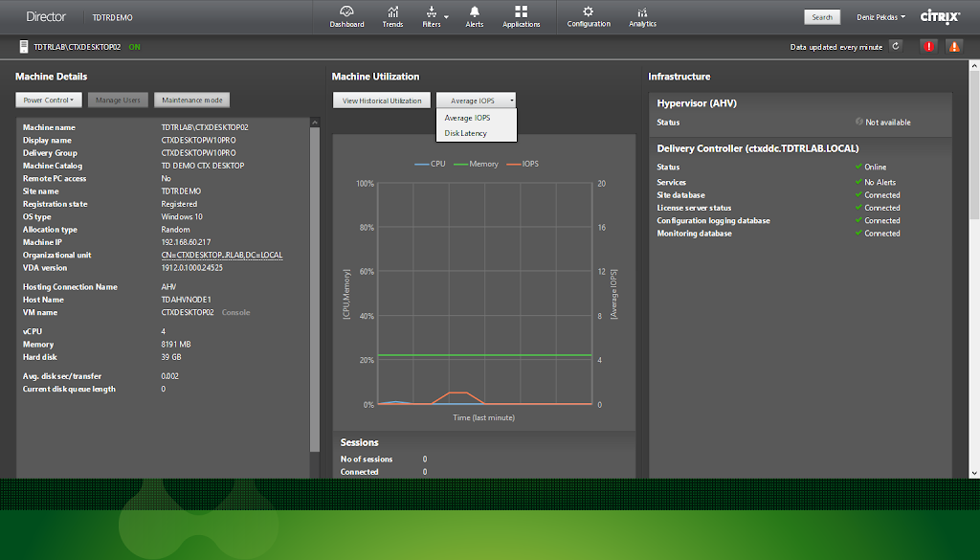This screenshot has height=560, width=980.
Task: Click the Citrix logo
Action: 940,17
